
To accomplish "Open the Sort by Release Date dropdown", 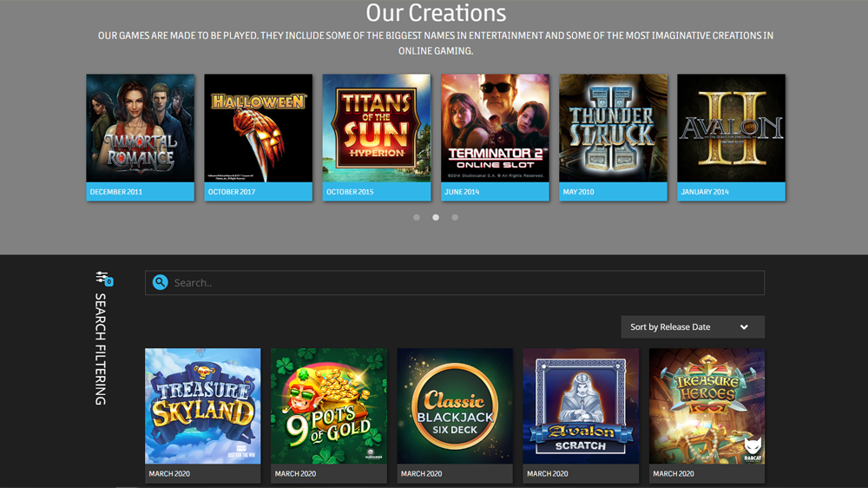I will tap(693, 326).
